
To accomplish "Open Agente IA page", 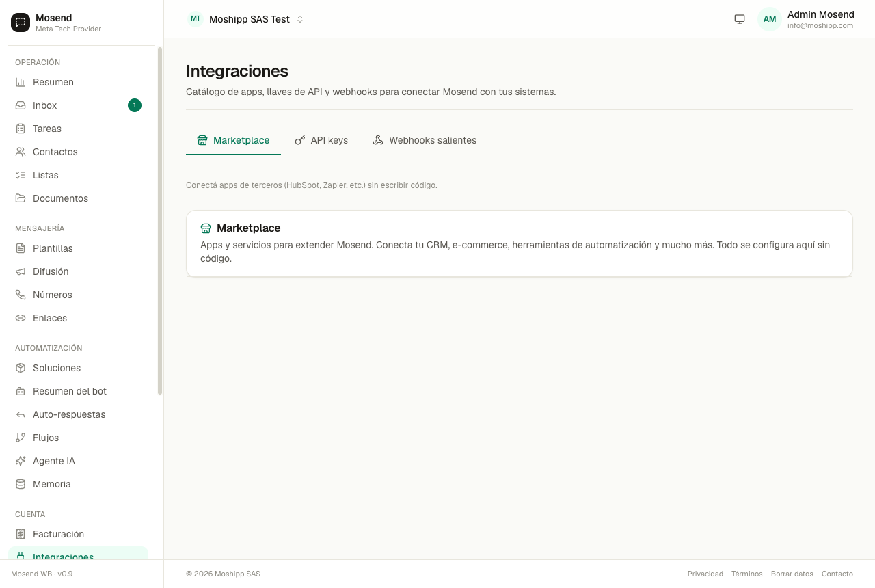I will point(78,461).
